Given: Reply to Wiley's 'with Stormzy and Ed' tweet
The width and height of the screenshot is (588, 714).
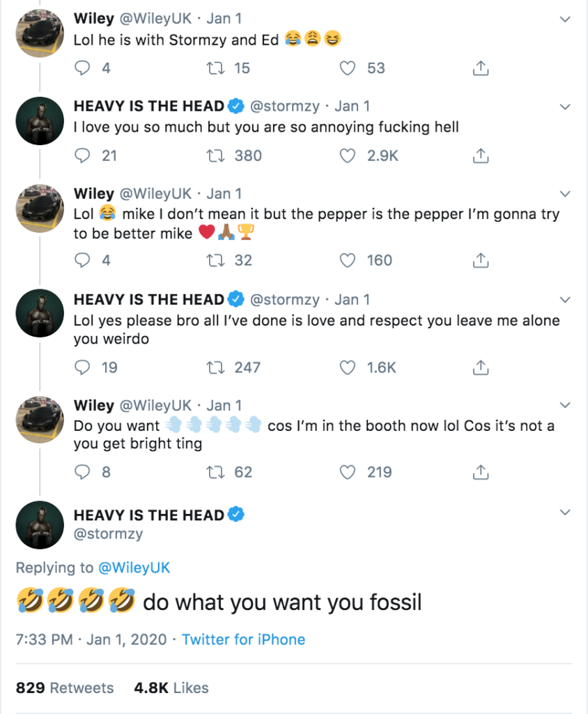Looking at the screenshot, I should click(83, 68).
